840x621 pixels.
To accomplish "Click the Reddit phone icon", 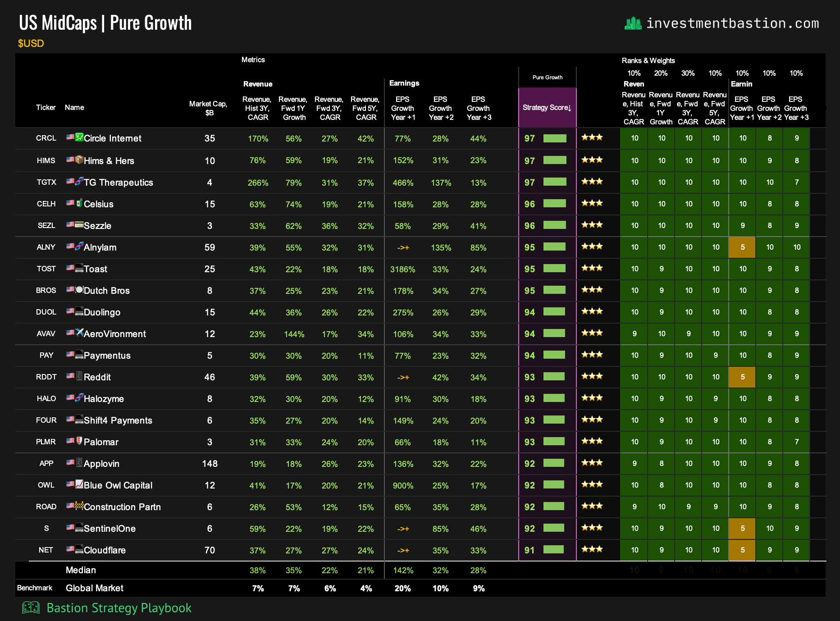I will [x=79, y=376].
